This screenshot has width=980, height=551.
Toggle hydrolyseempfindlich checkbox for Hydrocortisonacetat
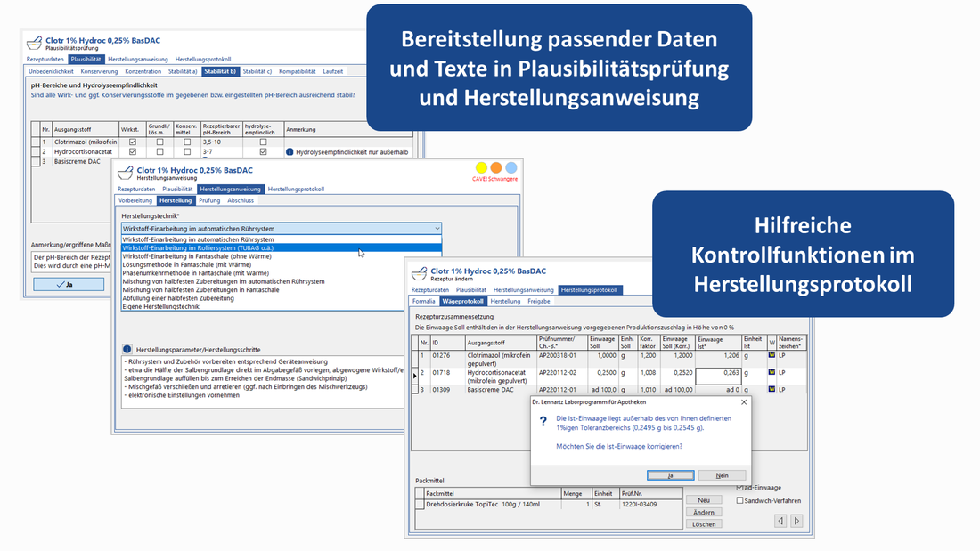(x=263, y=152)
